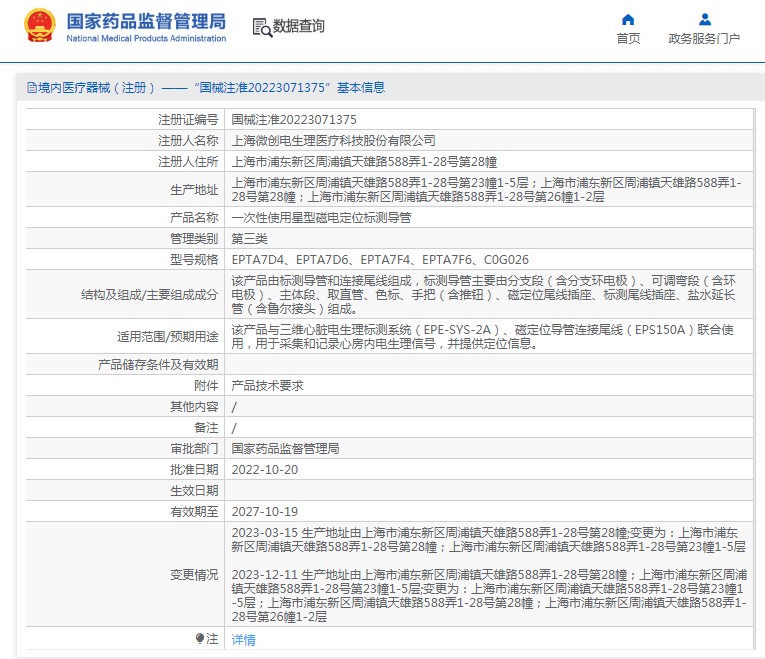765x659 pixels.
Task: Click the 首页 text label
Action: tap(628, 39)
